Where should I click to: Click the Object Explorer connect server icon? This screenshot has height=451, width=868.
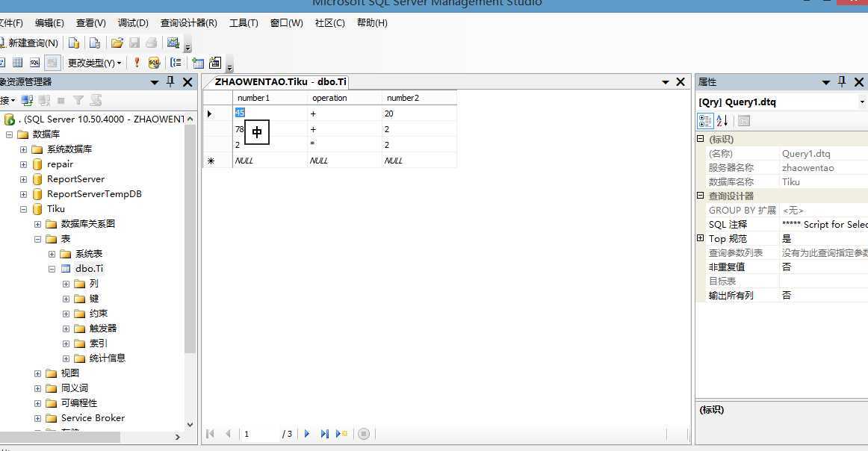[27, 100]
